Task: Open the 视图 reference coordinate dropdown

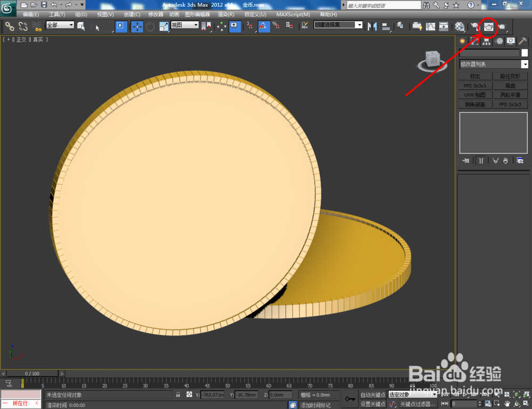Action: point(184,25)
